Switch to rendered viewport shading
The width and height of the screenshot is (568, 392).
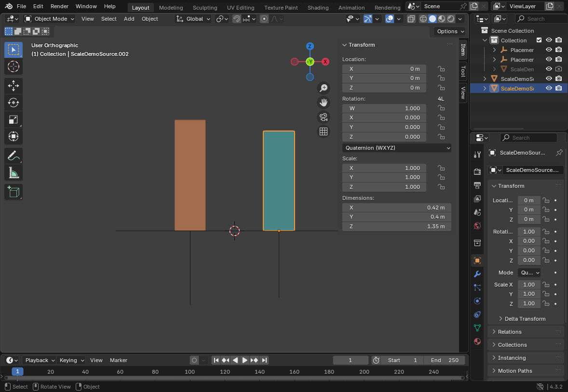tap(451, 19)
